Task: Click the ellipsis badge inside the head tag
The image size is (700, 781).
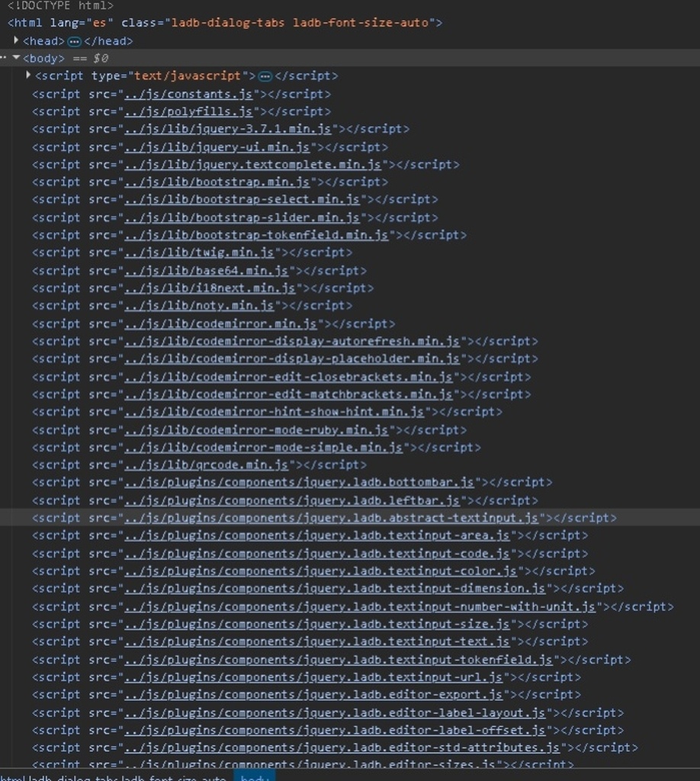Action: point(74,41)
